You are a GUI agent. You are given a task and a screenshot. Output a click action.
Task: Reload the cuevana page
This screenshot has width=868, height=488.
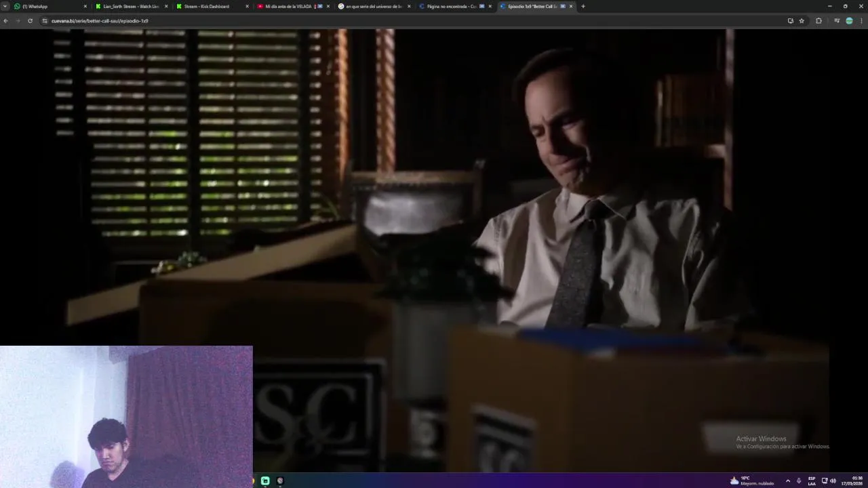(30, 21)
